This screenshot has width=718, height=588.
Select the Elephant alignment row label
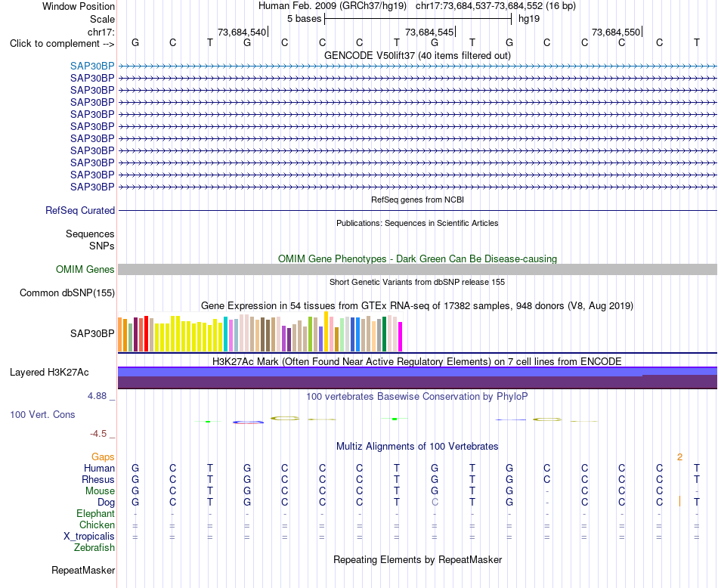click(x=96, y=513)
